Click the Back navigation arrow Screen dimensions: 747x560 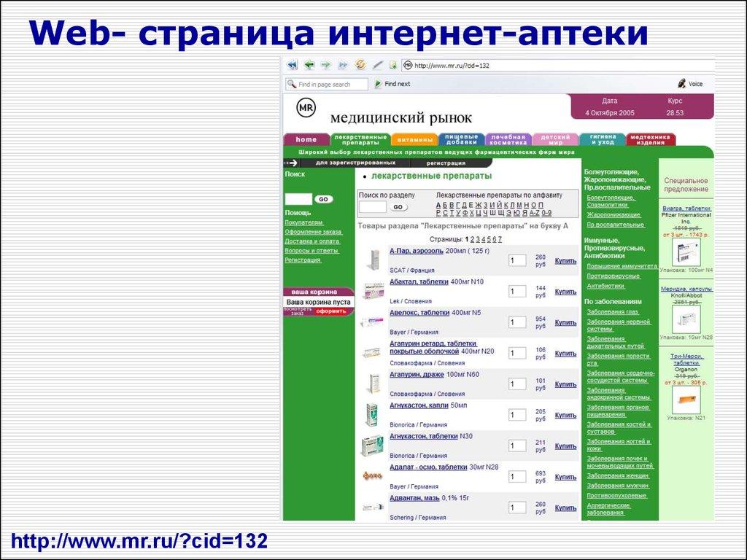click(x=309, y=64)
